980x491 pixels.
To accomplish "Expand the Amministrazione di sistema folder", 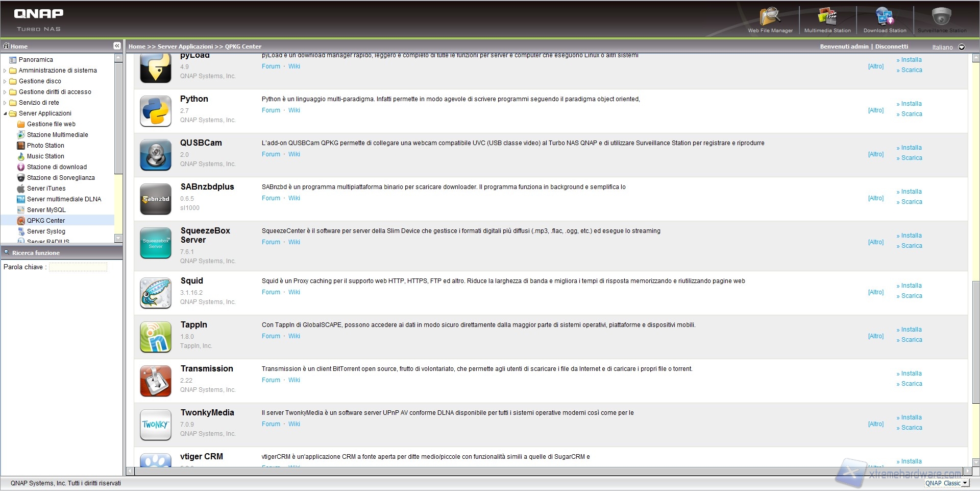I will (x=5, y=71).
